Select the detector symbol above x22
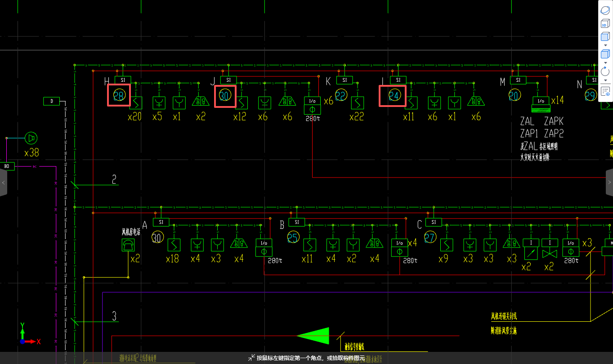613x364 pixels. click(x=358, y=103)
